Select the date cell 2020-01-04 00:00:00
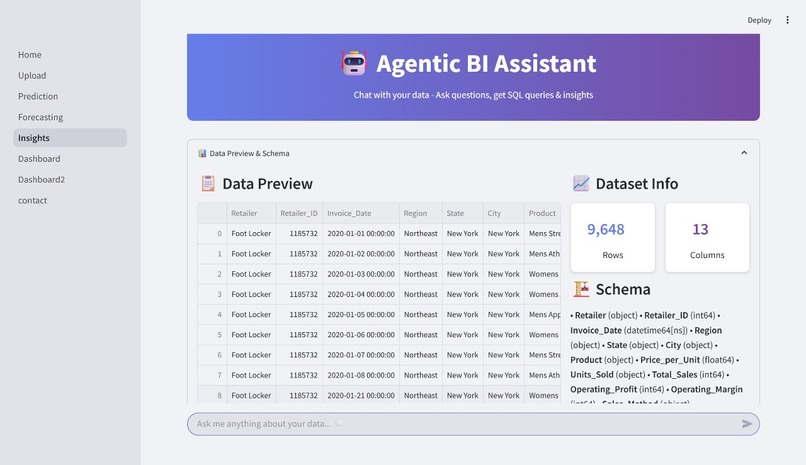Viewport: 806px width, 465px height. coord(361,294)
